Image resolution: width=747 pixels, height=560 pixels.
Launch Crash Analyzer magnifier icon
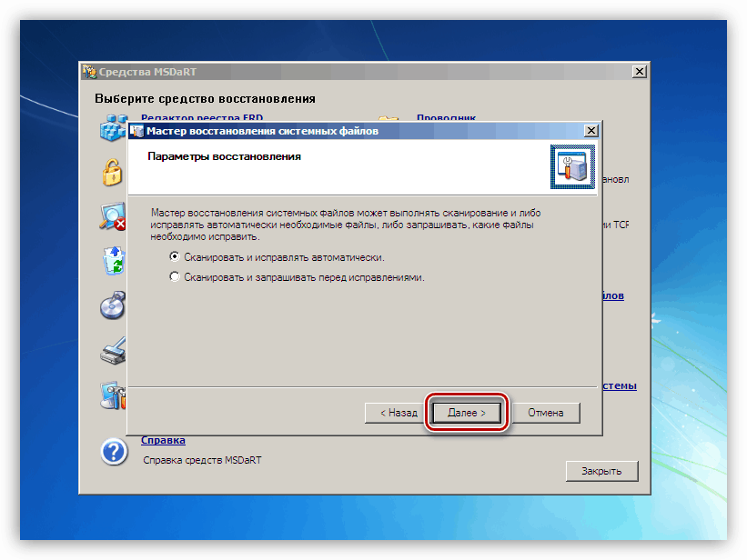113,216
